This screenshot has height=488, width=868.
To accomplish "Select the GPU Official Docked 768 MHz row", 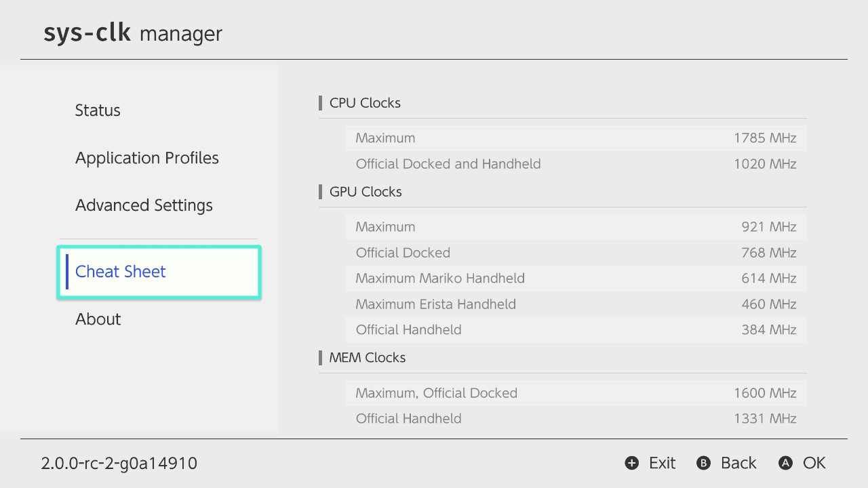I will tap(576, 253).
